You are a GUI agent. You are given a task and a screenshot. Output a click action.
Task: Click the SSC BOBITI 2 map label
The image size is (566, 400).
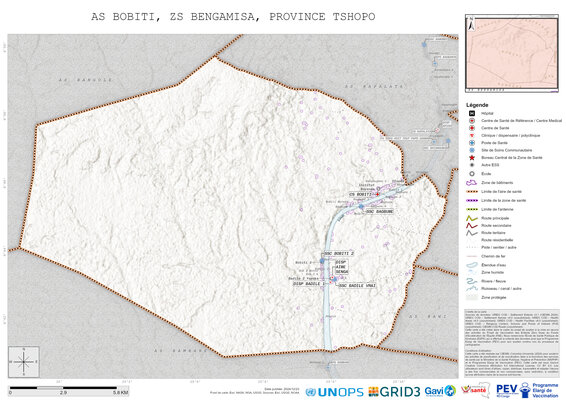pos(339,253)
